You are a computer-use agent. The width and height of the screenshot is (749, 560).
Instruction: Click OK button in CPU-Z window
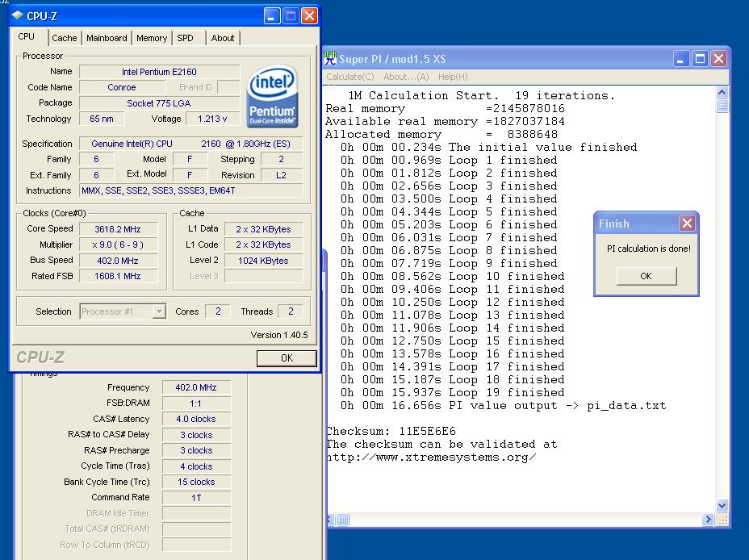[287, 358]
